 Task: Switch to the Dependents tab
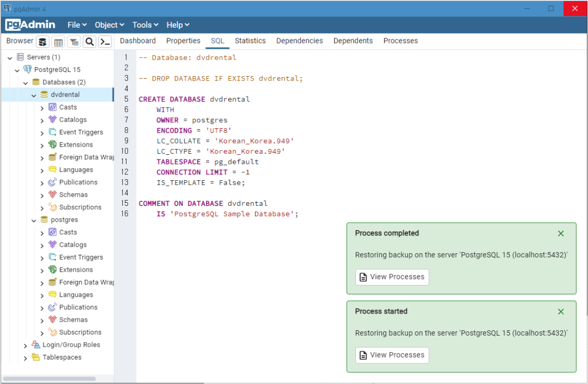click(353, 41)
